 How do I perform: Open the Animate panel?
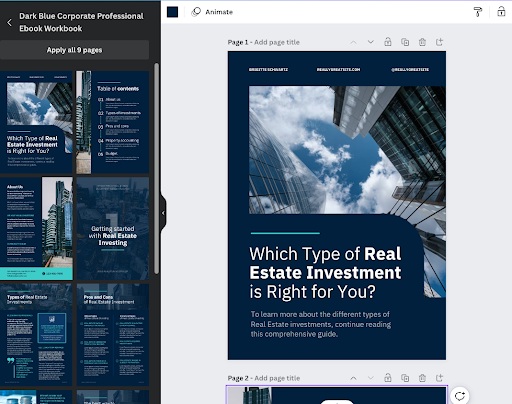[x=212, y=12]
